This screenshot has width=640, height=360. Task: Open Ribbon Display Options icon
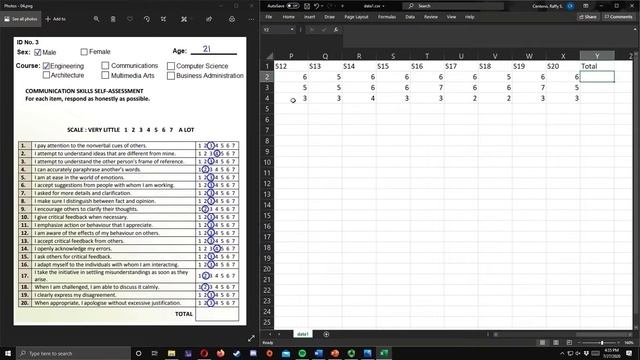point(586,6)
